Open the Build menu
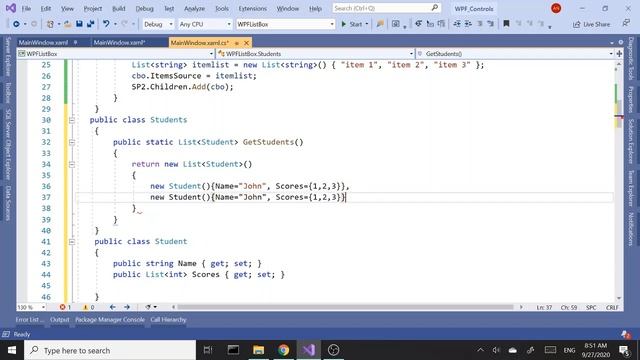640x360 pixels. click(119, 9)
